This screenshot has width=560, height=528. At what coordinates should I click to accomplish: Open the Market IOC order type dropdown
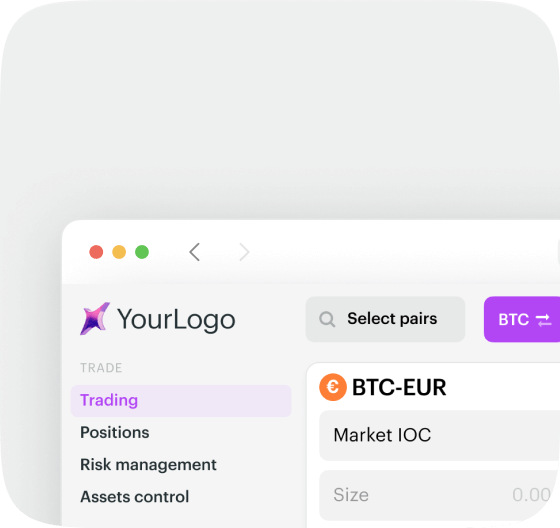(x=439, y=435)
